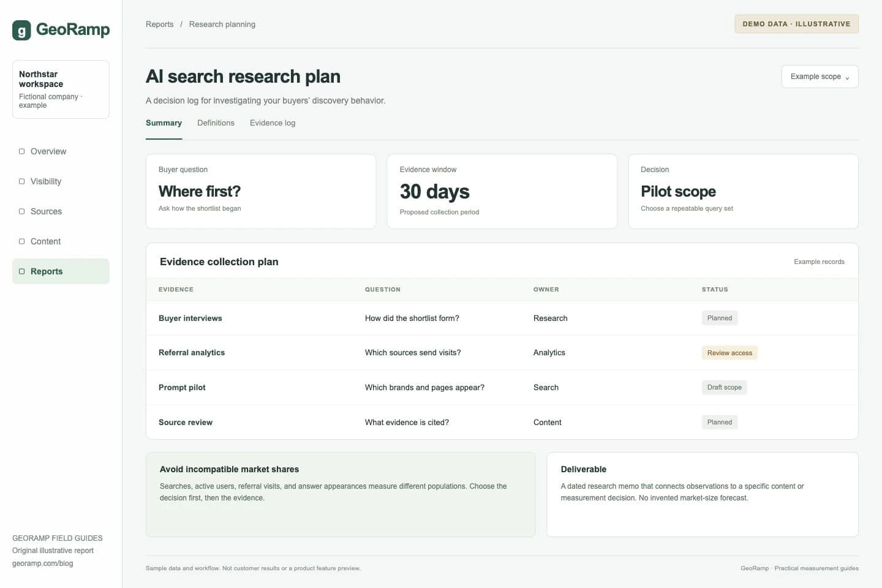Click the Deliverable heading
This screenshot has height=588, width=882.
(584, 469)
